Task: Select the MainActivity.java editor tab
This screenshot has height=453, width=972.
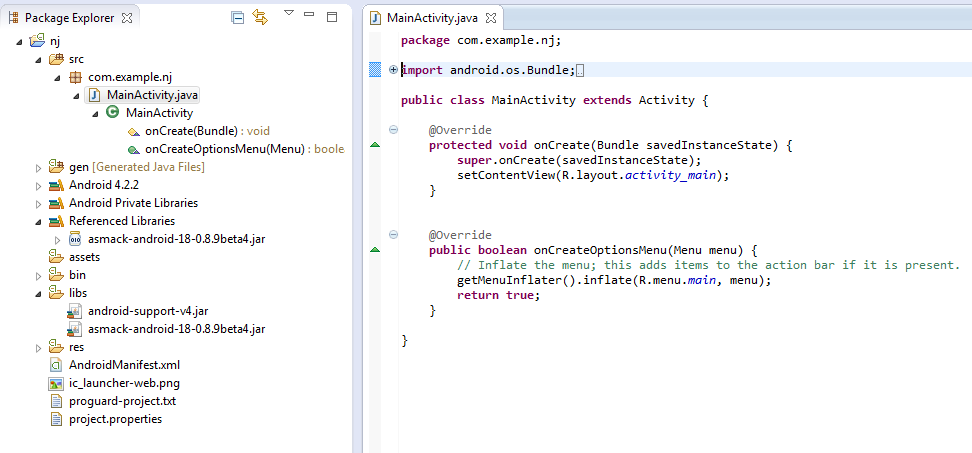Action: point(432,18)
